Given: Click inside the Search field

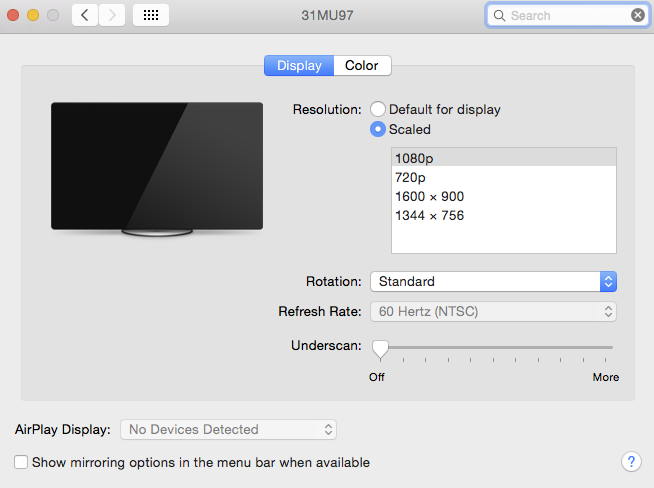Looking at the screenshot, I should (567, 15).
